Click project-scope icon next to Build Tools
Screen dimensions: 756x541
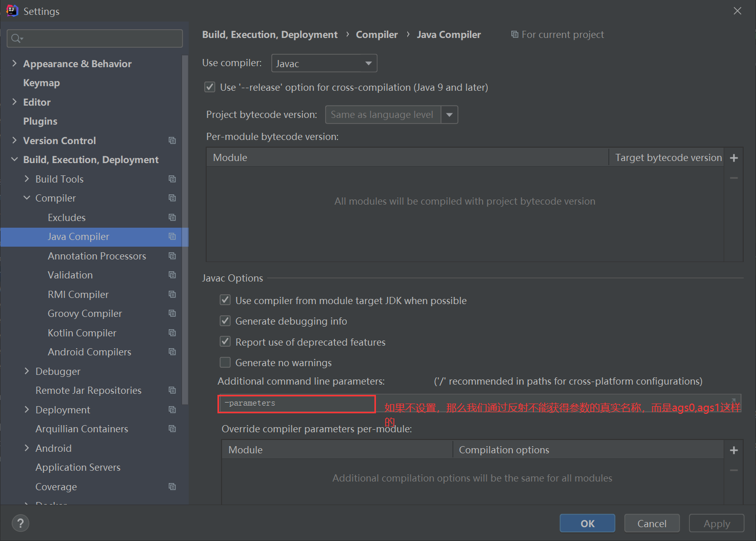tap(172, 179)
